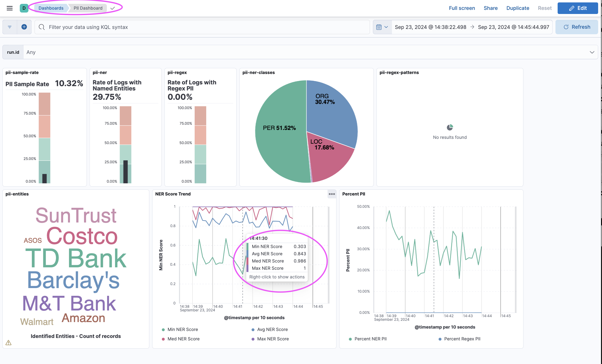Open the hamburger navigation menu
The image size is (602, 364).
(10, 8)
